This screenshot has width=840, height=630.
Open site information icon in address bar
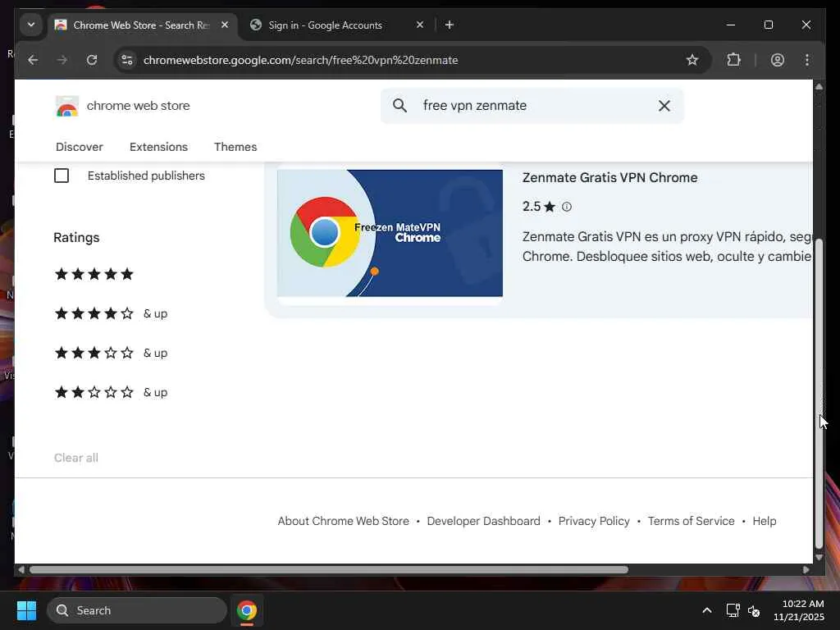[127, 60]
